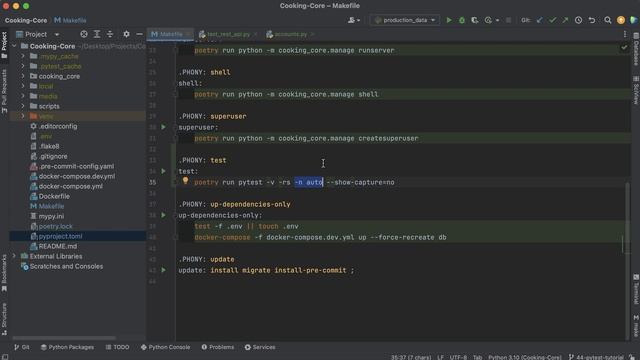Click the orange updates icon in toolbar
Image resolution: width=640 pixels, height=360 pixels.
(x=621, y=20)
